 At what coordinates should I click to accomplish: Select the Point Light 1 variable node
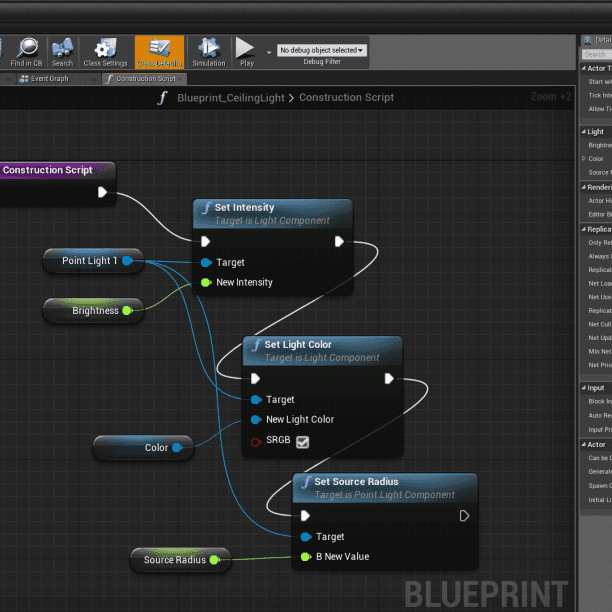(x=93, y=261)
